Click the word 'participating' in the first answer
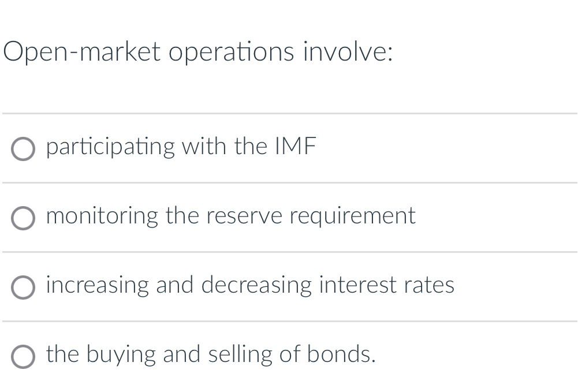The width and height of the screenshot is (578, 392). pyautogui.click(x=110, y=147)
